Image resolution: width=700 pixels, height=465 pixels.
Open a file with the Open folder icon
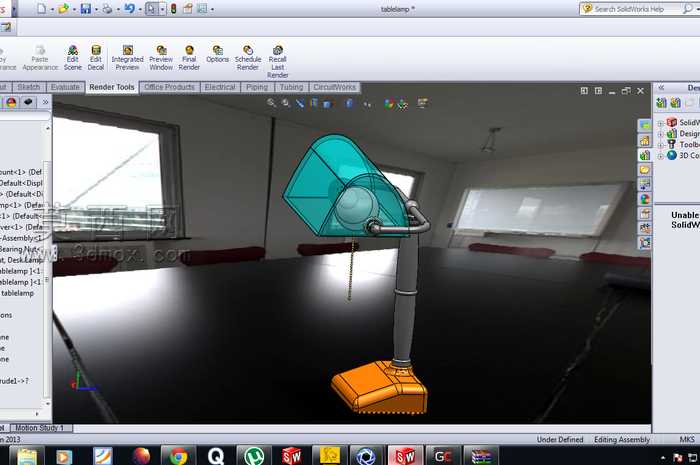[x=63, y=8]
